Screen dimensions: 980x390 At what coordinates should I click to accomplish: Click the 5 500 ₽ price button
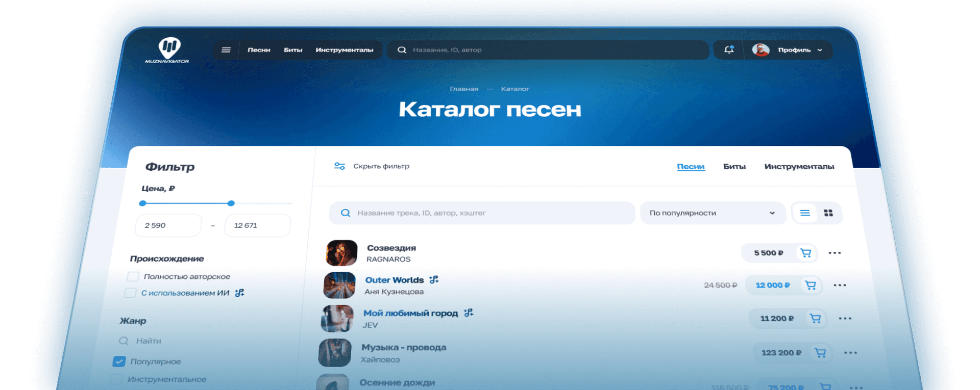point(769,253)
